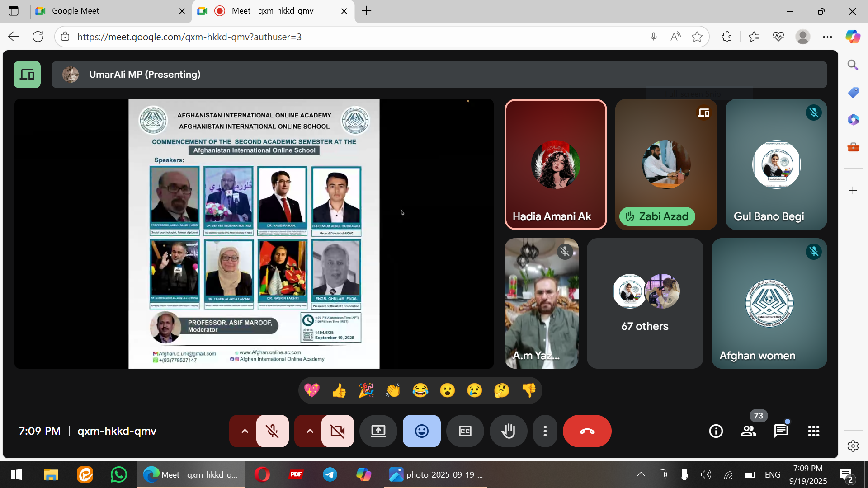The image size is (868, 488).
Task: Open the activities grid icon
Action: tap(813, 431)
